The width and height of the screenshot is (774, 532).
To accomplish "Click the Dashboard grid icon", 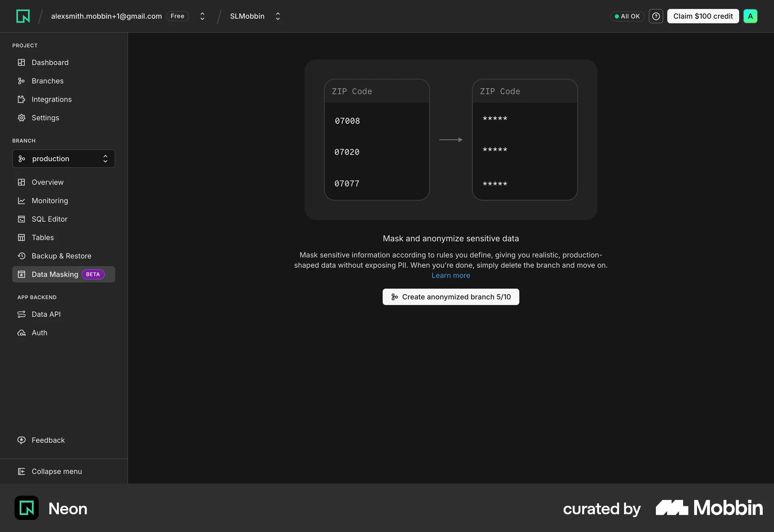I will pyautogui.click(x=21, y=62).
